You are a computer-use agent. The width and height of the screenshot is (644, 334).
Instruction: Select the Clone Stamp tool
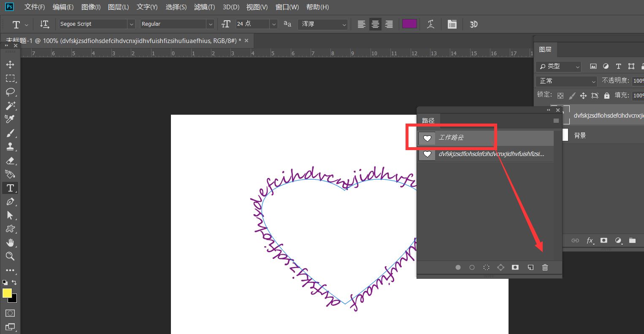tap(10, 147)
